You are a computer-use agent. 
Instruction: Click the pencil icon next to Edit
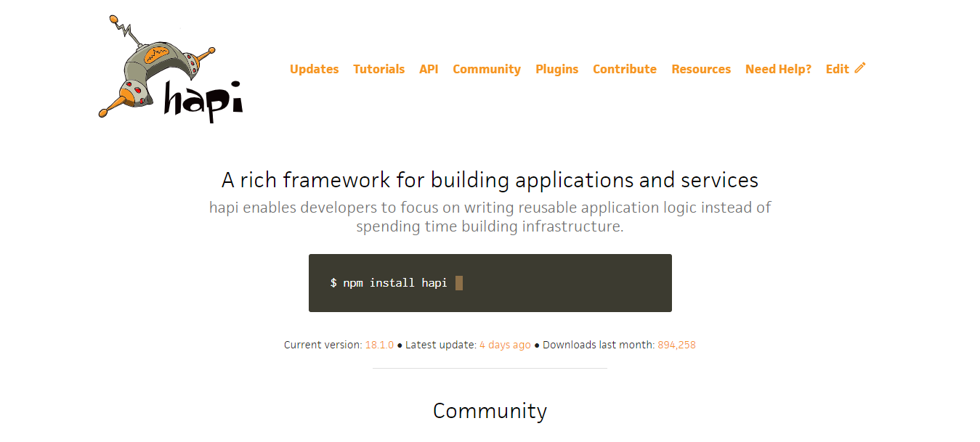860,67
